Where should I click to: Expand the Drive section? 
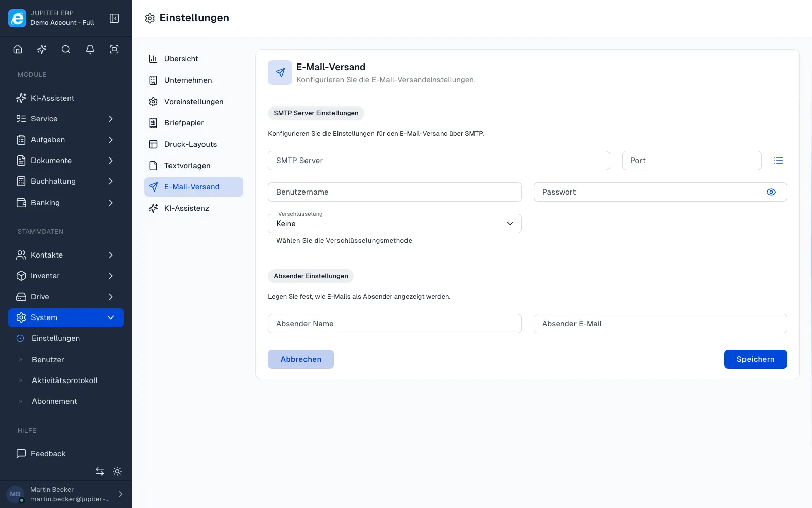pyautogui.click(x=66, y=297)
